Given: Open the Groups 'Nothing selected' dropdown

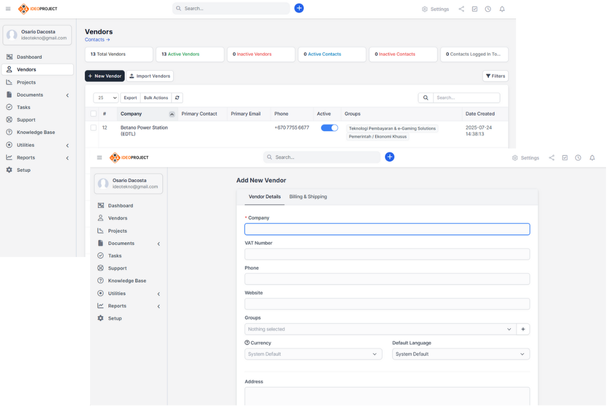Looking at the screenshot, I should (379, 329).
